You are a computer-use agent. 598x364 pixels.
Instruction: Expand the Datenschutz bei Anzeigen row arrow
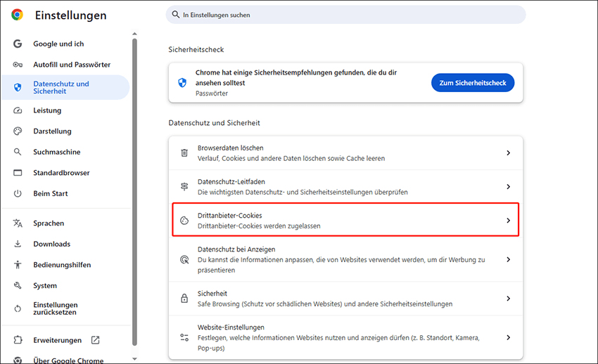click(508, 260)
